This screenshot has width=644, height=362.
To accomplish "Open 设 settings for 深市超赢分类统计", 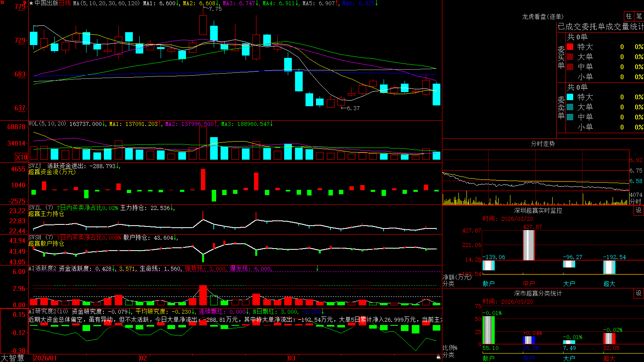I will (x=638, y=293).
